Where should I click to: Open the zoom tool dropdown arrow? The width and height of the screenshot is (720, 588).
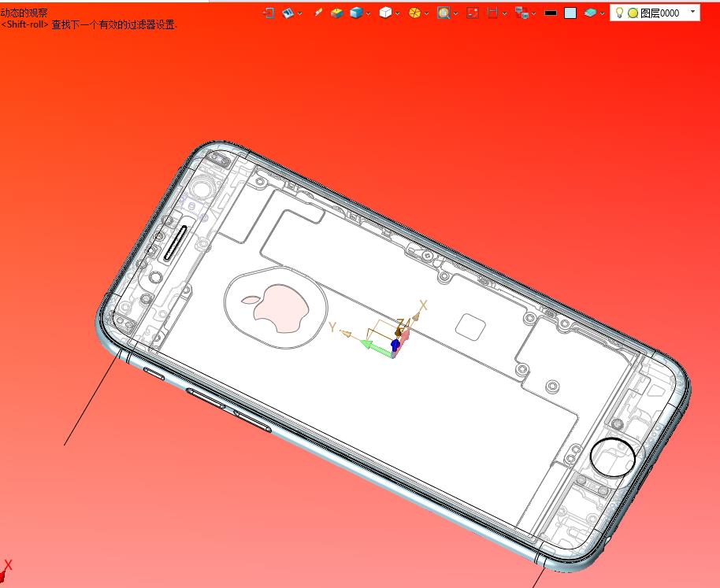455,13
